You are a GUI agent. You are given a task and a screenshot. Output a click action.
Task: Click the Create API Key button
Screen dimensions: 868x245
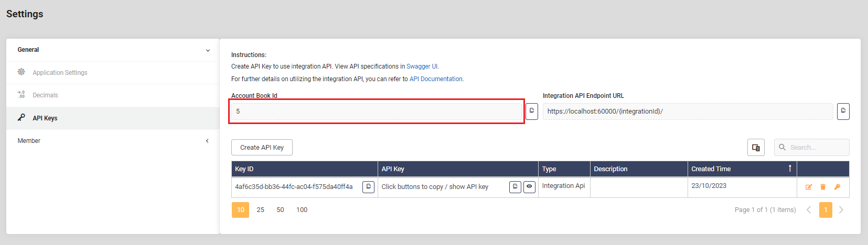click(x=262, y=148)
